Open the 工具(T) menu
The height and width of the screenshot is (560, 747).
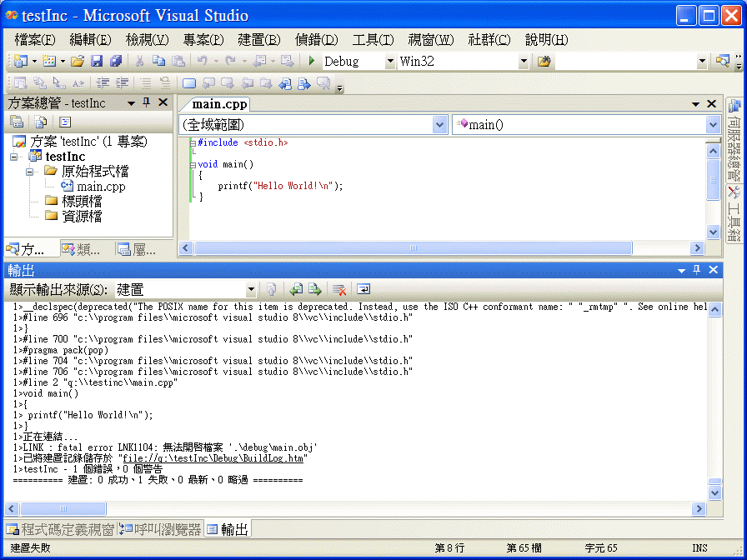click(373, 40)
